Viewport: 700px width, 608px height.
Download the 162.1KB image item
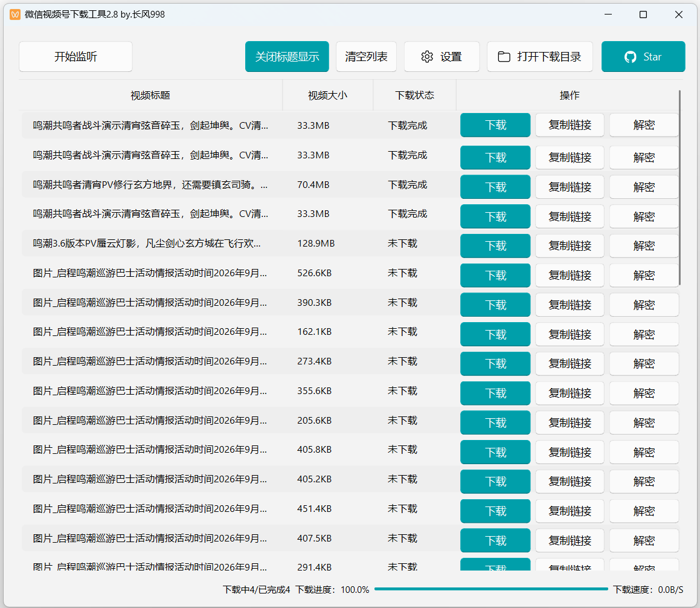[x=495, y=334]
